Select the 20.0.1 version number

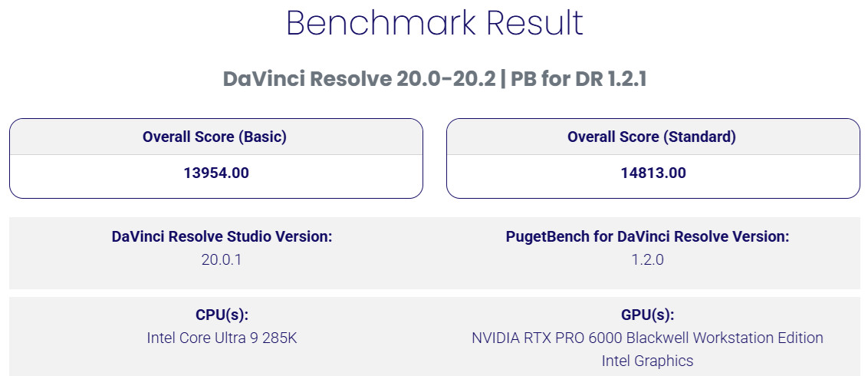click(222, 260)
